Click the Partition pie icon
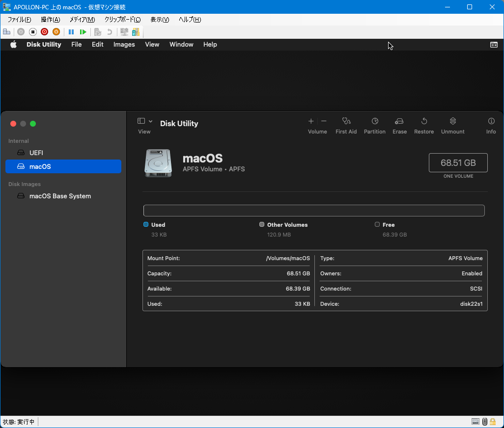This screenshot has height=428, width=504. 375,121
